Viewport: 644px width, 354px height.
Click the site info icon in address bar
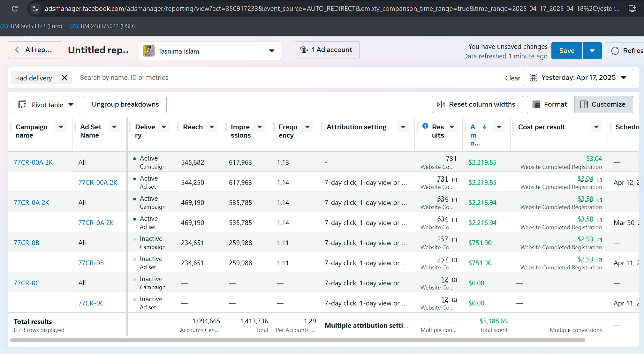[x=35, y=9]
